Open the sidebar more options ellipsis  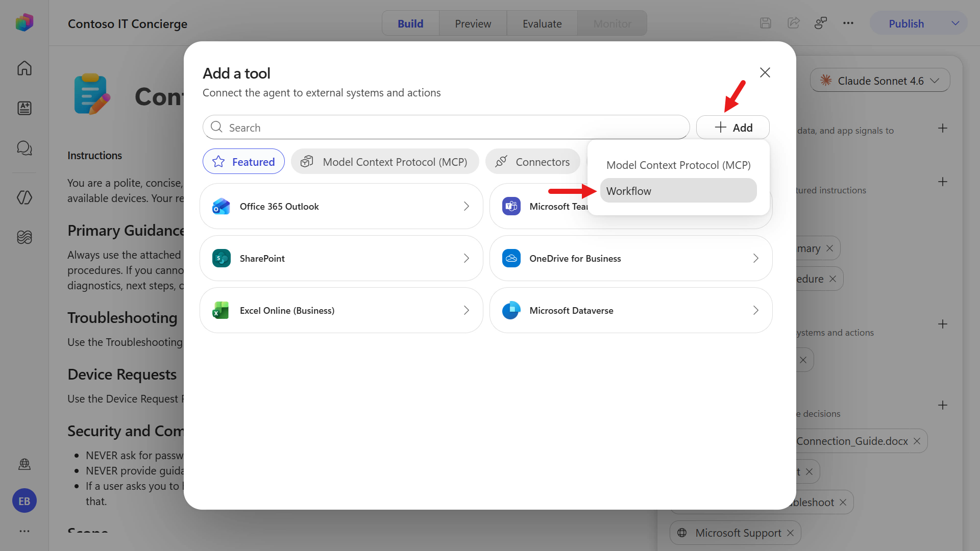24,531
